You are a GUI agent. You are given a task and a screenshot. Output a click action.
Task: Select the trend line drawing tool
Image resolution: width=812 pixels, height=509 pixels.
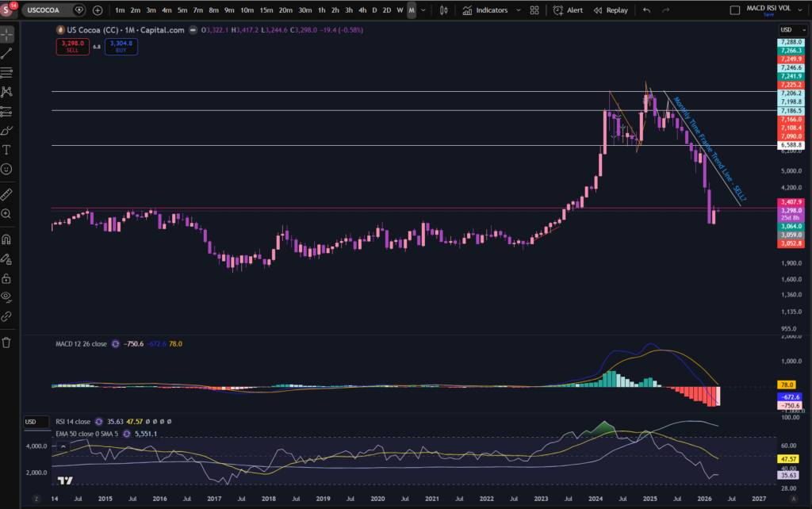coord(6,53)
